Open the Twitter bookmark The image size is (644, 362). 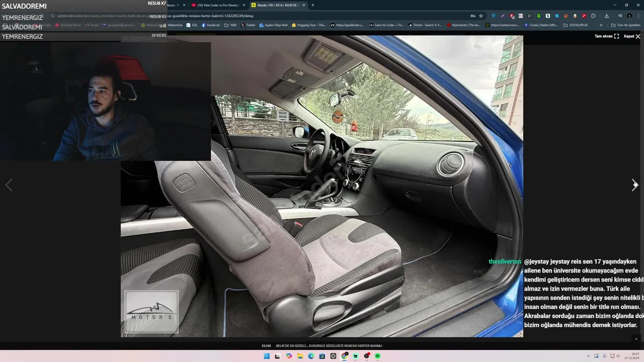(248, 25)
